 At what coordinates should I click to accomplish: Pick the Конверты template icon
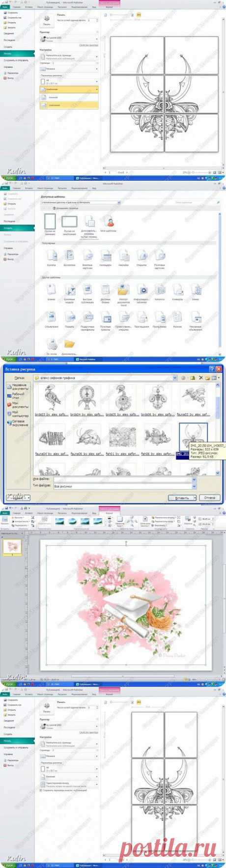click(177, 291)
